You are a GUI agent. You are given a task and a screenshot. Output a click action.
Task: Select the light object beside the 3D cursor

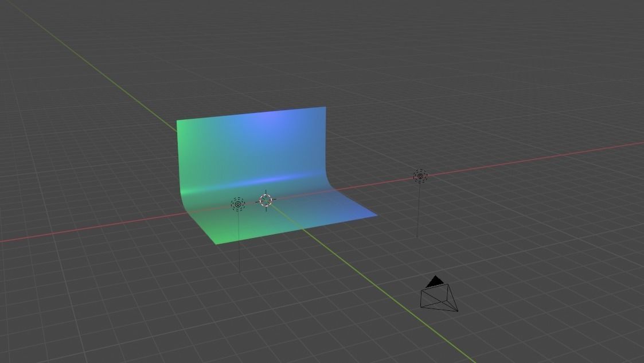[x=238, y=204]
